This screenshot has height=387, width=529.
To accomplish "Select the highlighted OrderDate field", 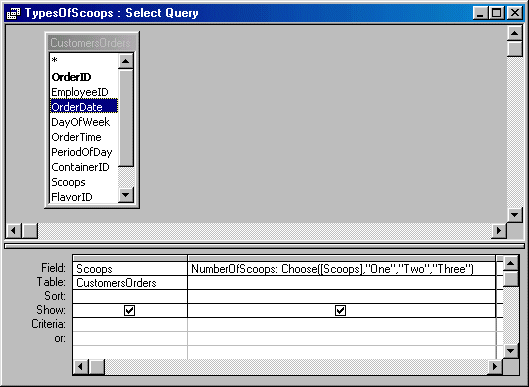I will click(84, 107).
